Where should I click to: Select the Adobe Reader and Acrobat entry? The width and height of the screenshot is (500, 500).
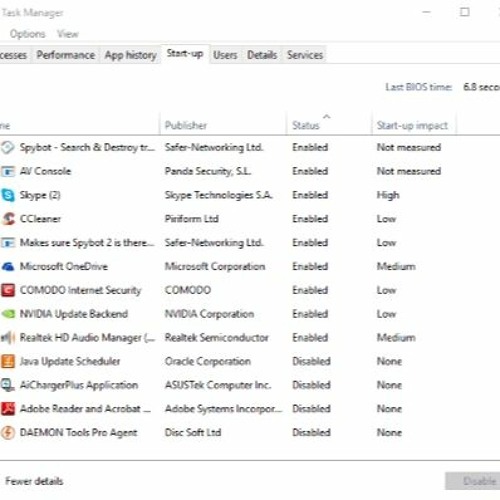85,409
